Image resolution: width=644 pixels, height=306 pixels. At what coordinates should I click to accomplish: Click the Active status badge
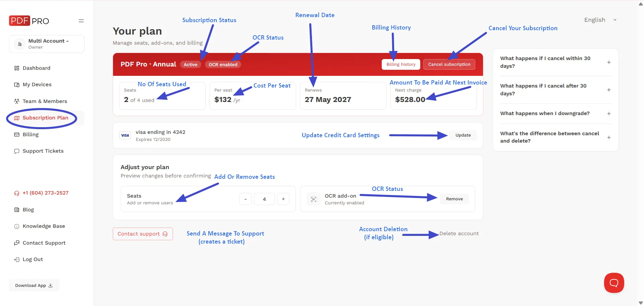[191, 64]
